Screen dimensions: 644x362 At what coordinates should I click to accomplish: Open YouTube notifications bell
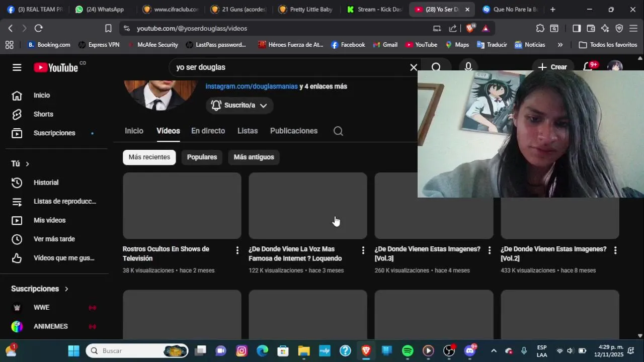[588, 67]
